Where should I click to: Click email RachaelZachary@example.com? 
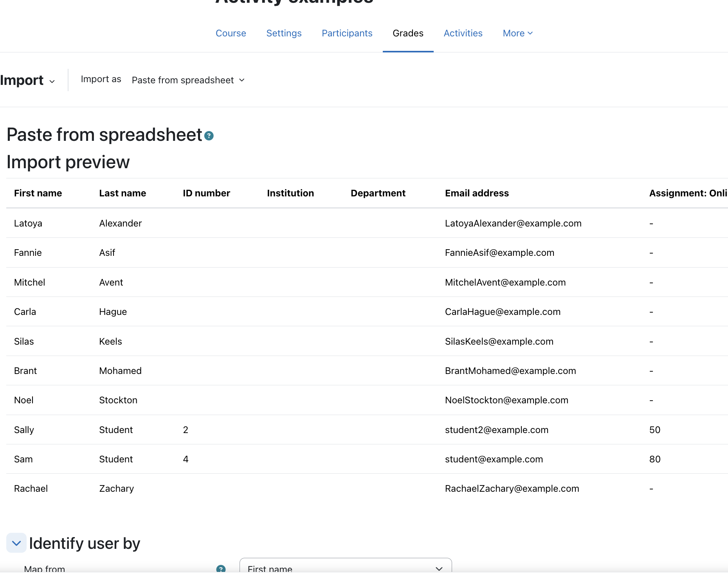click(x=512, y=489)
